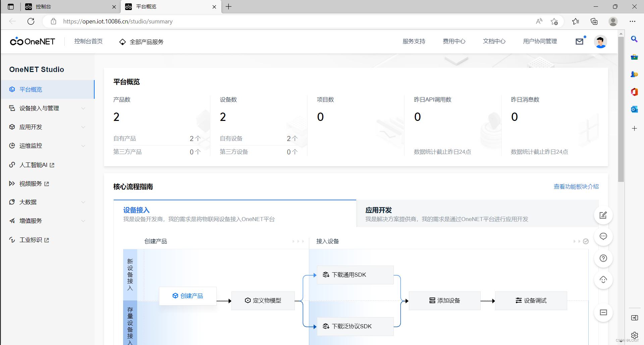Click the page vertical scrollbar
This screenshot has height=345, width=644.
pos(621,109)
